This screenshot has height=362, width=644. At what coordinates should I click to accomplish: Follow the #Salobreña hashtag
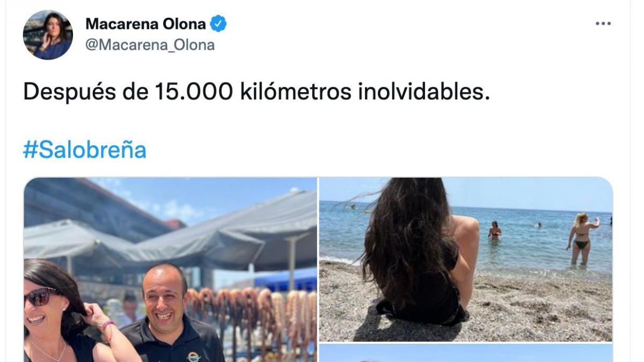(x=85, y=150)
